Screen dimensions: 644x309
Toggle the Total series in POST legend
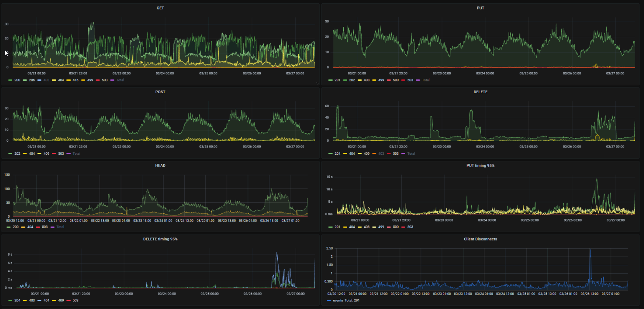76,154
